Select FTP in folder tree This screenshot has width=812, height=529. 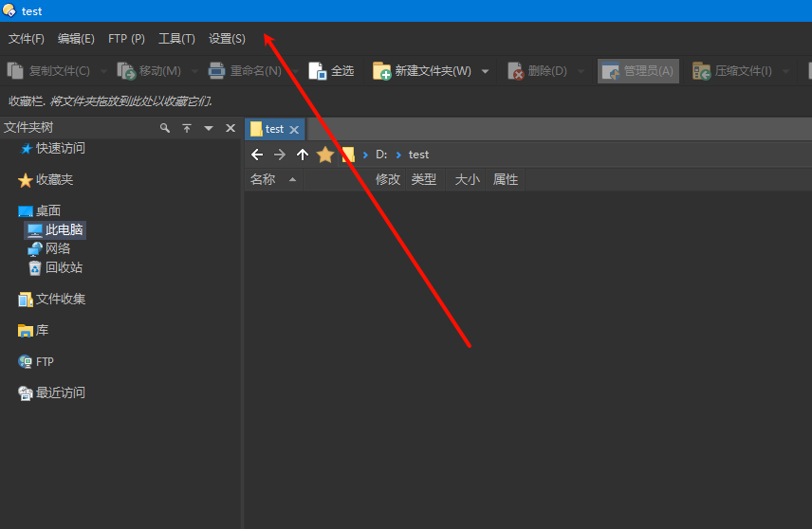pos(36,362)
